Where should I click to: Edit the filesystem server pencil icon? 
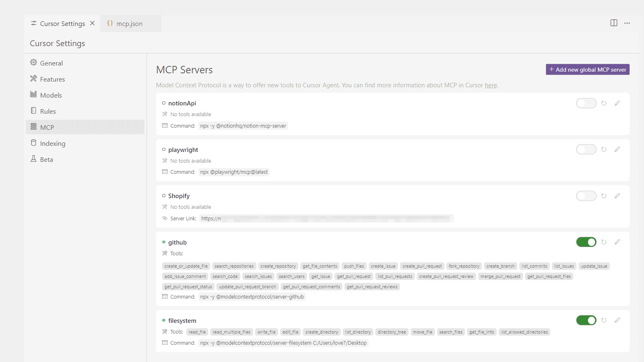point(617,320)
